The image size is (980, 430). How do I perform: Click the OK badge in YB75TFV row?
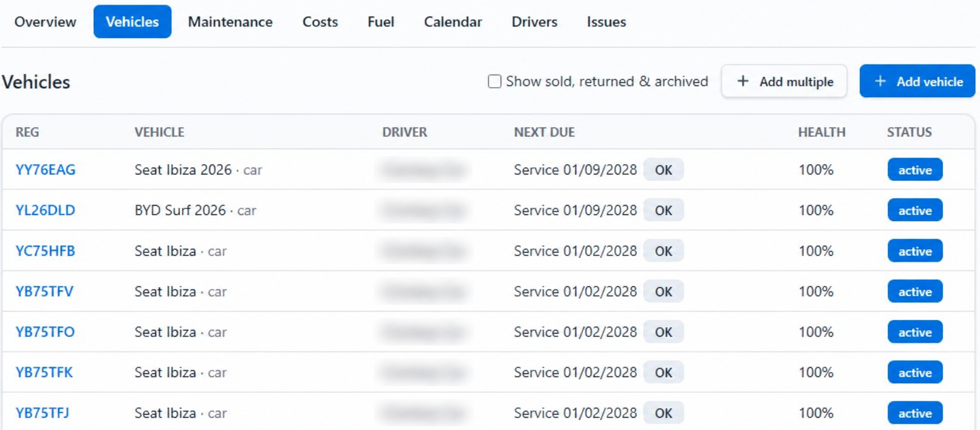(663, 291)
